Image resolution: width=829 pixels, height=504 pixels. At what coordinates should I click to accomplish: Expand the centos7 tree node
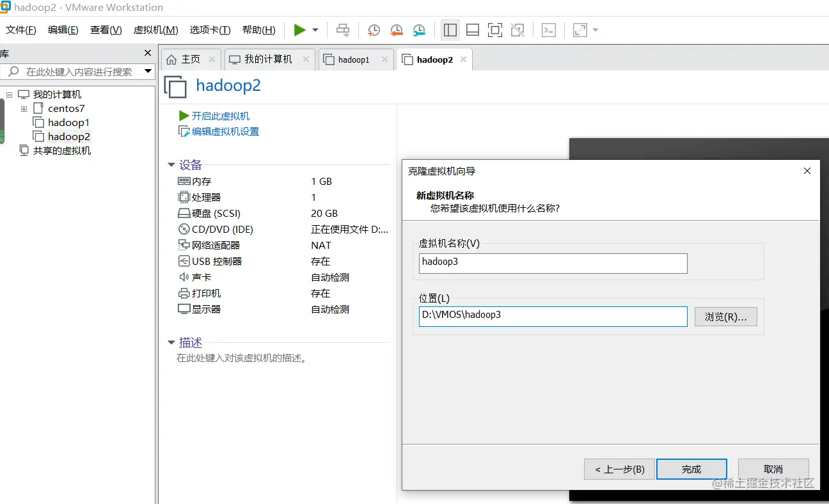(x=24, y=109)
